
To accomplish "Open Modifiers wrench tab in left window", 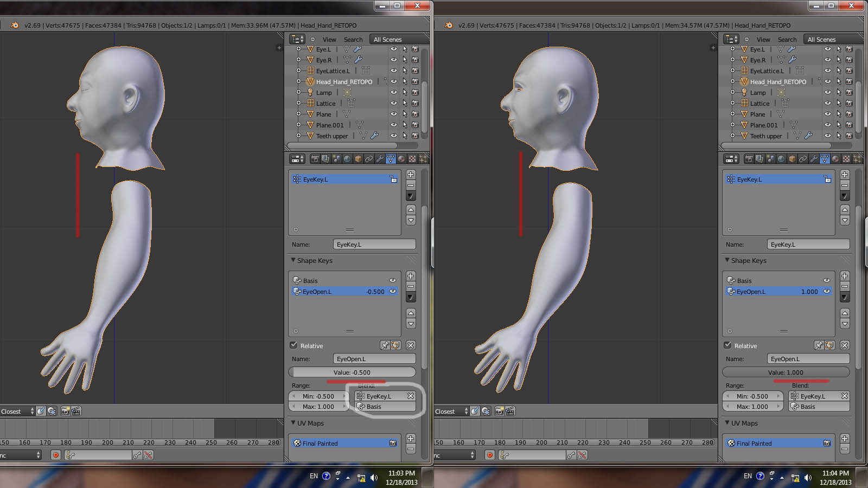I will point(380,159).
